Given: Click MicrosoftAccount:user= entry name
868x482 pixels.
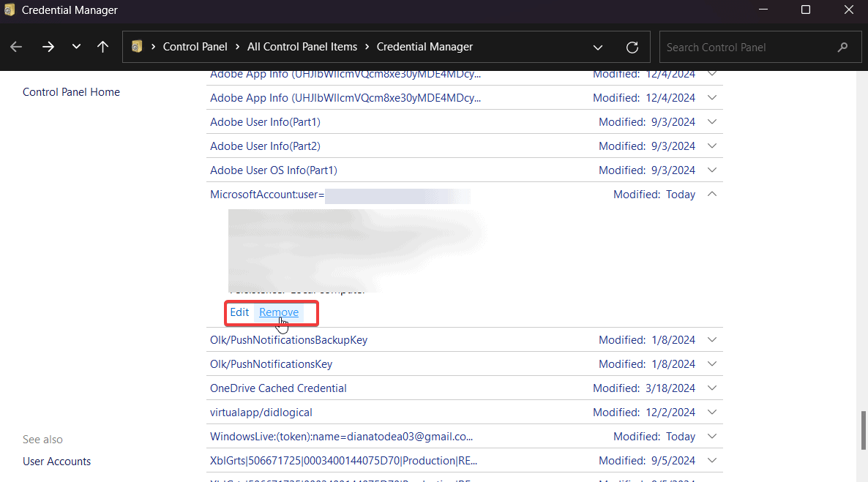Looking at the screenshot, I should 267,195.
